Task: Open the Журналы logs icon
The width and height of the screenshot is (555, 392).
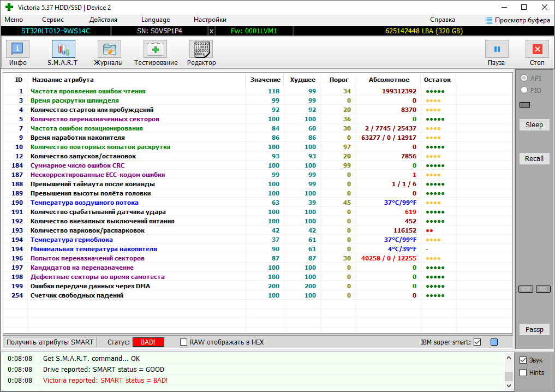Action: (109, 49)
